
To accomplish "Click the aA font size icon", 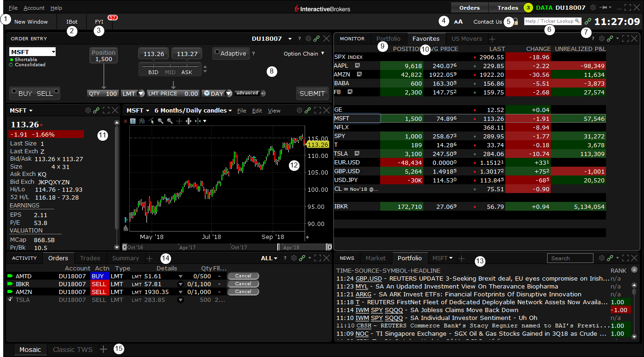I will [x=458, y=22].
